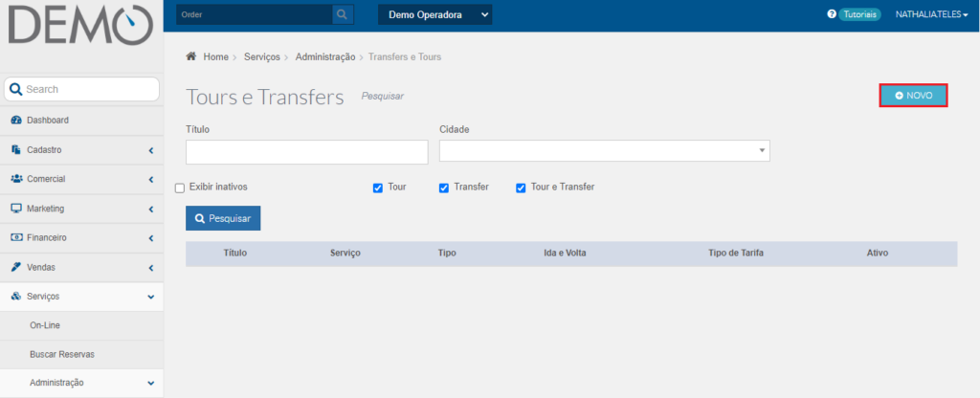Click the Serviço column header
This screenshot has height=398, width=980.
click(x=345, y=253)
